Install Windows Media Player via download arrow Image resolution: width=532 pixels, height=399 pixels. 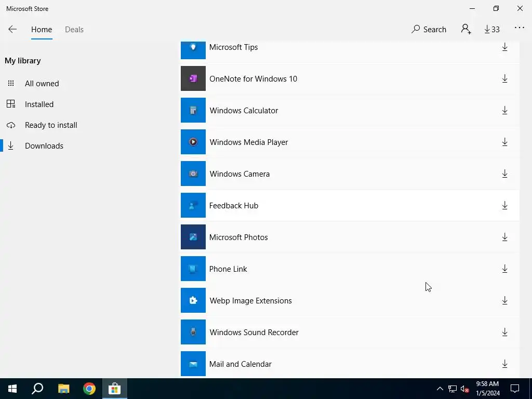(x=504, y=142)
